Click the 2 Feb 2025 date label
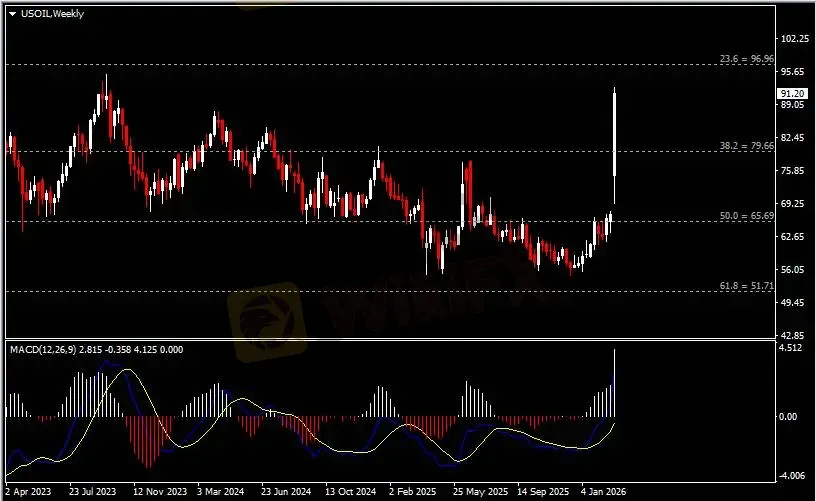Image resolution: width=816 pixels, height=501 pixels. click(413, 492)
